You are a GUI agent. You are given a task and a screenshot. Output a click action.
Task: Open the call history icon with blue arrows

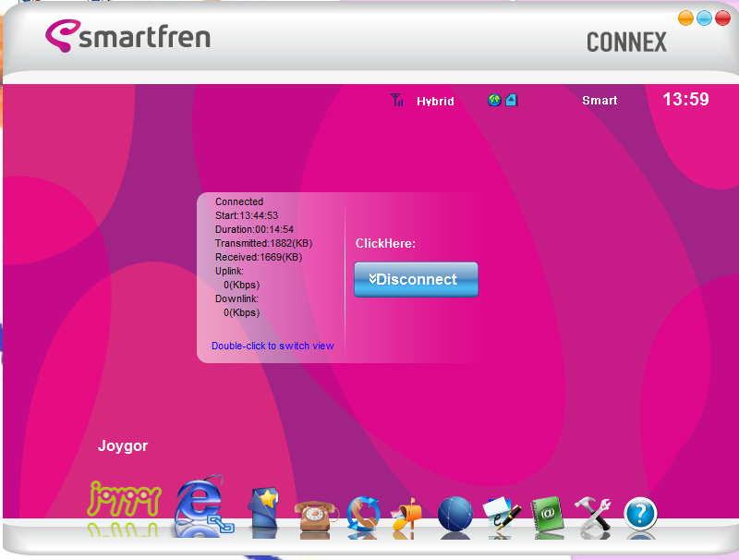[x=363, y=514]
